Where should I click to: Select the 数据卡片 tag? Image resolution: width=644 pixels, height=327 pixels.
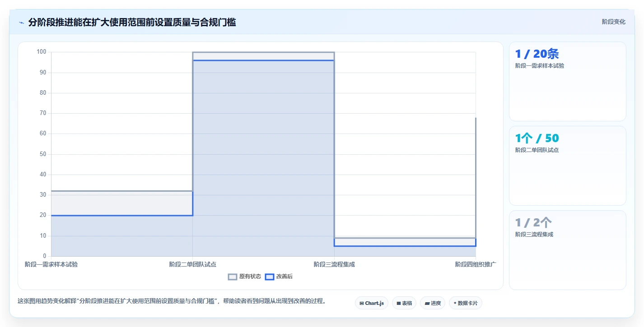point(466,303)
